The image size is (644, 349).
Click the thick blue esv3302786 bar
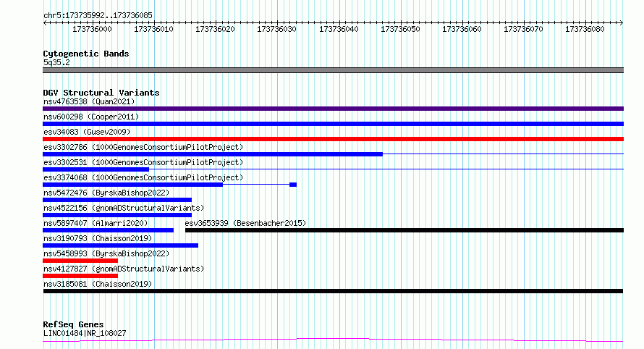tap(213, 154)
